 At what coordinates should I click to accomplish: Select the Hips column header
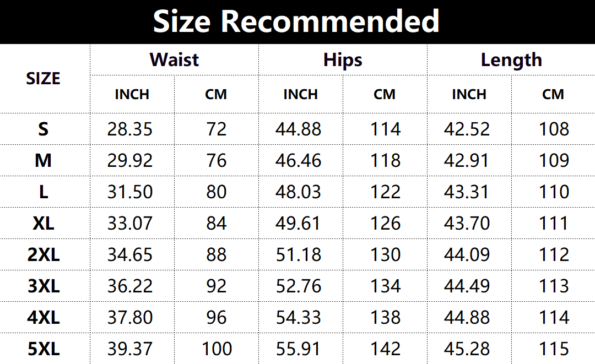pos(343,59)
